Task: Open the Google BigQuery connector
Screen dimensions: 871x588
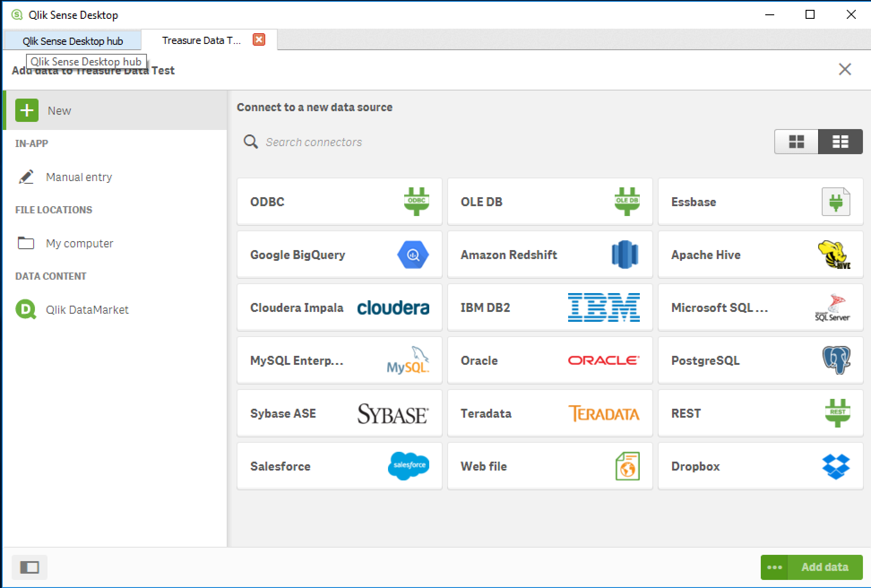Action: point(340,255)
